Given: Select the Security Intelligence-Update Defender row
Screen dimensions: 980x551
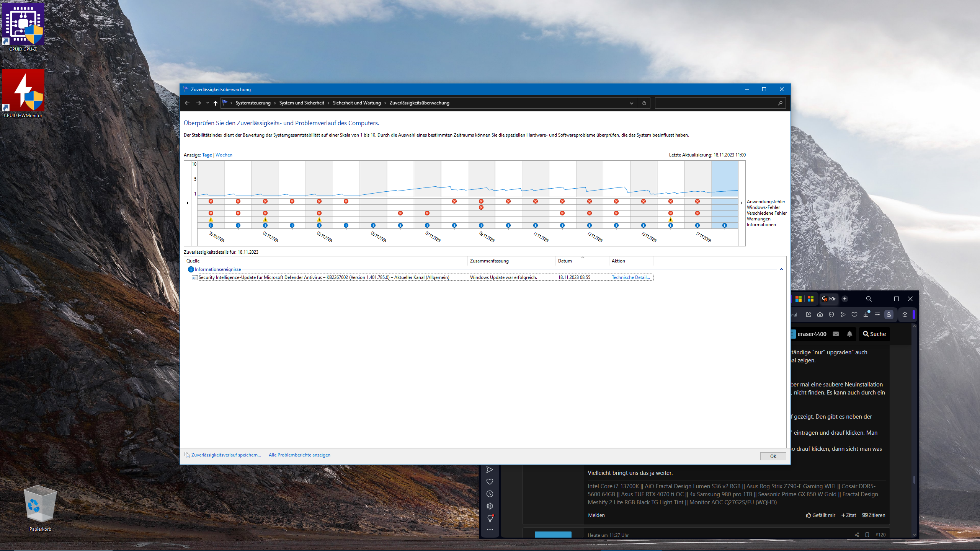Looking at the screenshot, I should [x=422, y=277].
